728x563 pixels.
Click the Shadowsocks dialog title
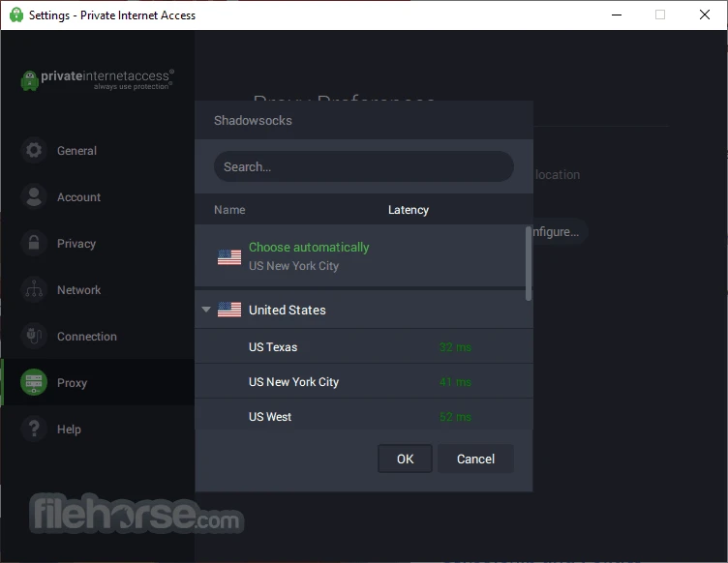coord(253,121)
